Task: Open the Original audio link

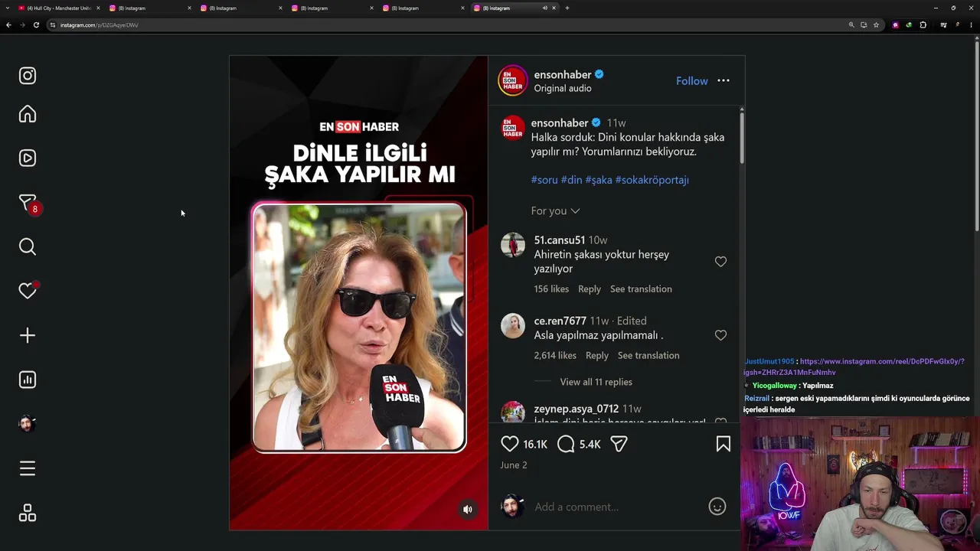Action: 563,88
